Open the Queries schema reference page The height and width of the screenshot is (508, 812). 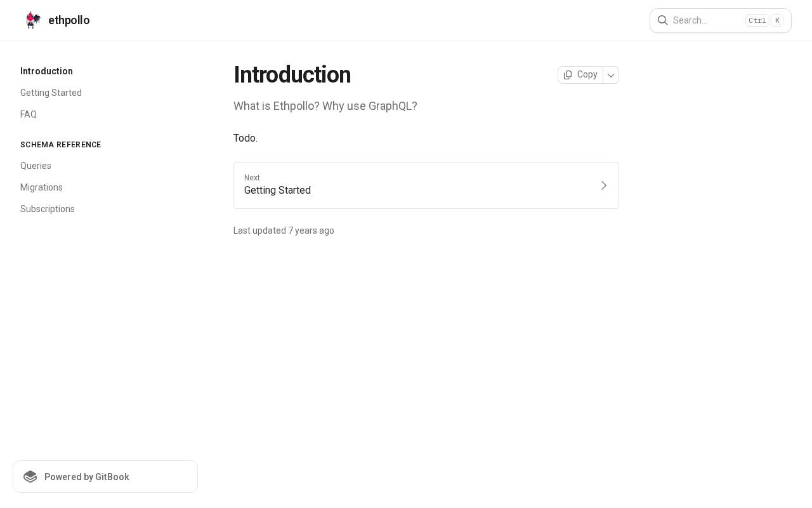click(36, 166)
